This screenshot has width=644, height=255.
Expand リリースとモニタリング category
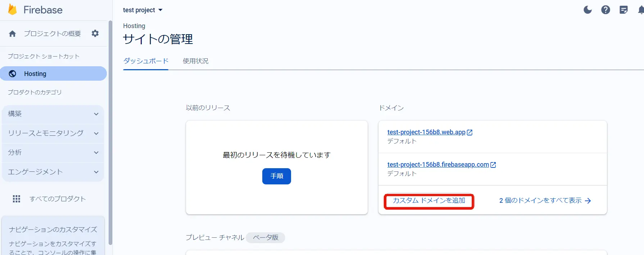pos(53,133)
